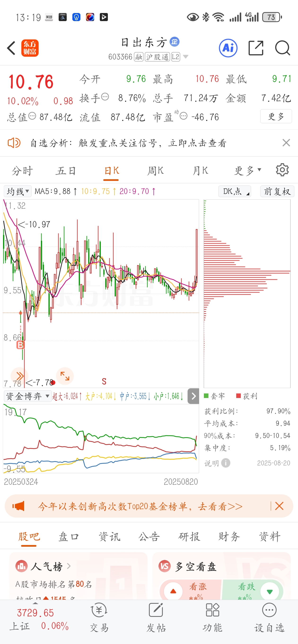Image resolution: width=298 pixels, height=644 pixels.
Task: Open the DK点 selector
Action: (235, 191)
